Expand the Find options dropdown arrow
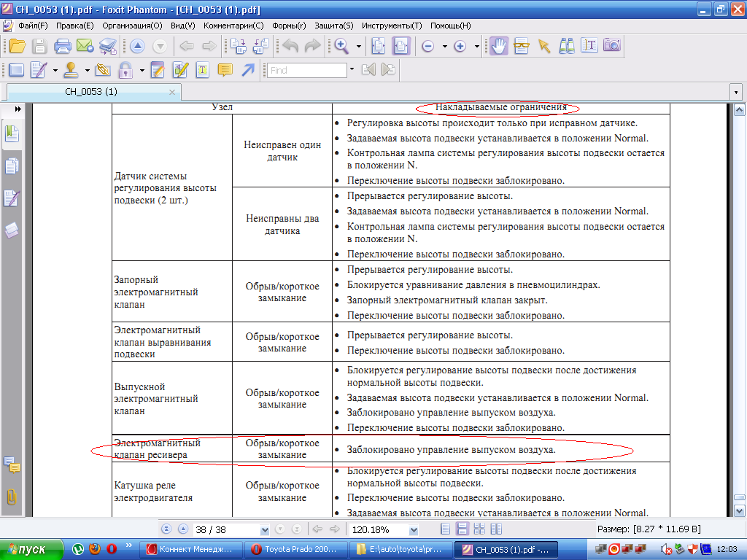The height and width of the screenshot is (560, 747). click(352, 69)
